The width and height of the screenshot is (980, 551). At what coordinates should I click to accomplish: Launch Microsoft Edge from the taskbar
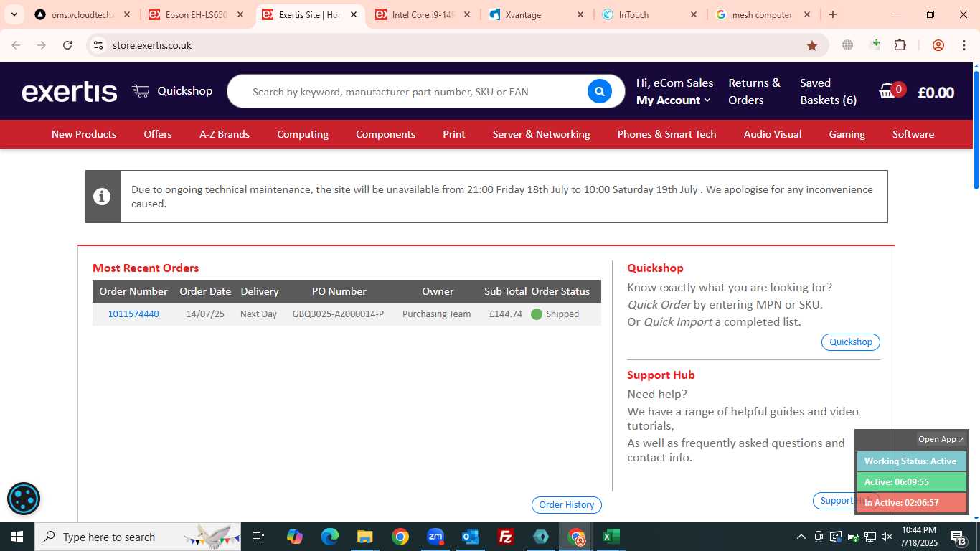point(330,537)
